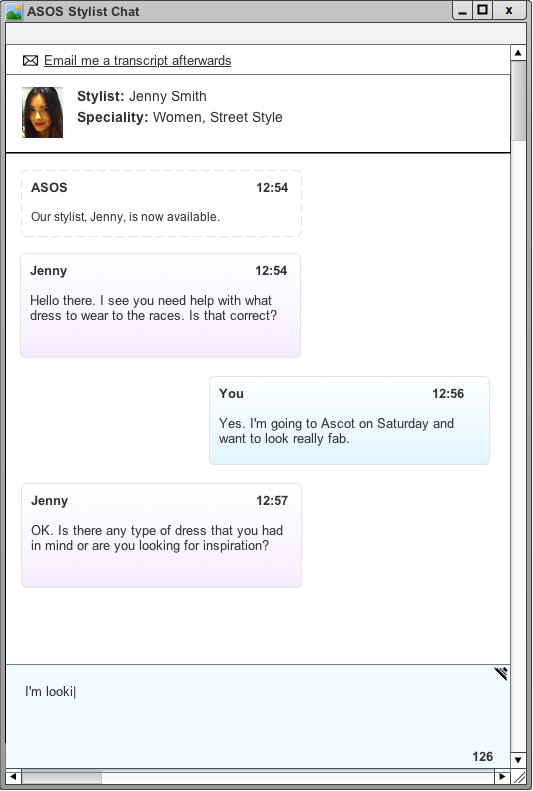Click your message about going to Ascot
The width and height of the screenshot is (533, 791).
pyautogui.click(x=336, y=431)
